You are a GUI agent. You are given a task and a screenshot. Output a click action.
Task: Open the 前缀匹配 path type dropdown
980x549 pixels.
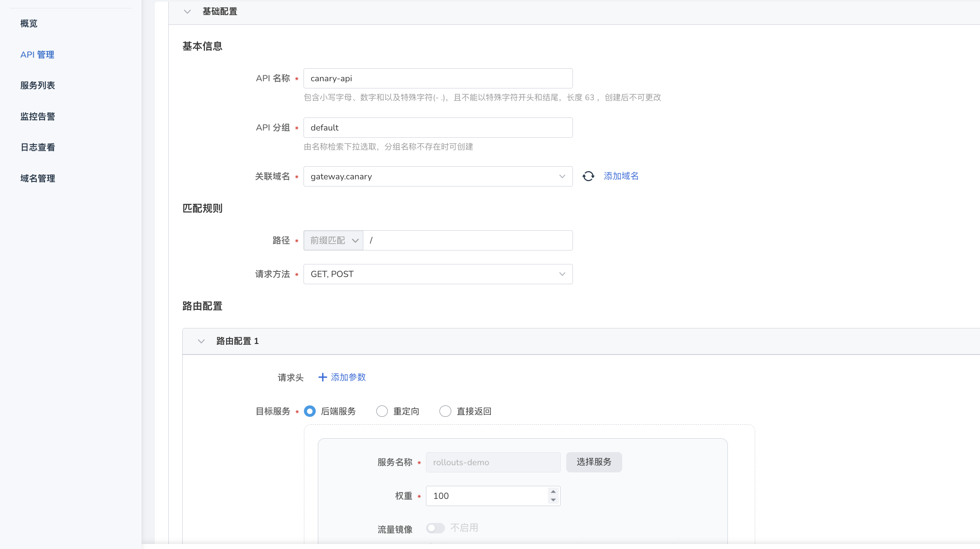point(333,240)
